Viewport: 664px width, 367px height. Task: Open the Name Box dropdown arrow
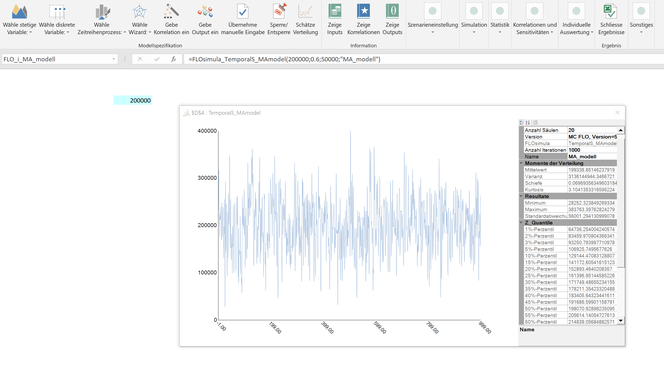pyautogui.click(x=113, y=59)
